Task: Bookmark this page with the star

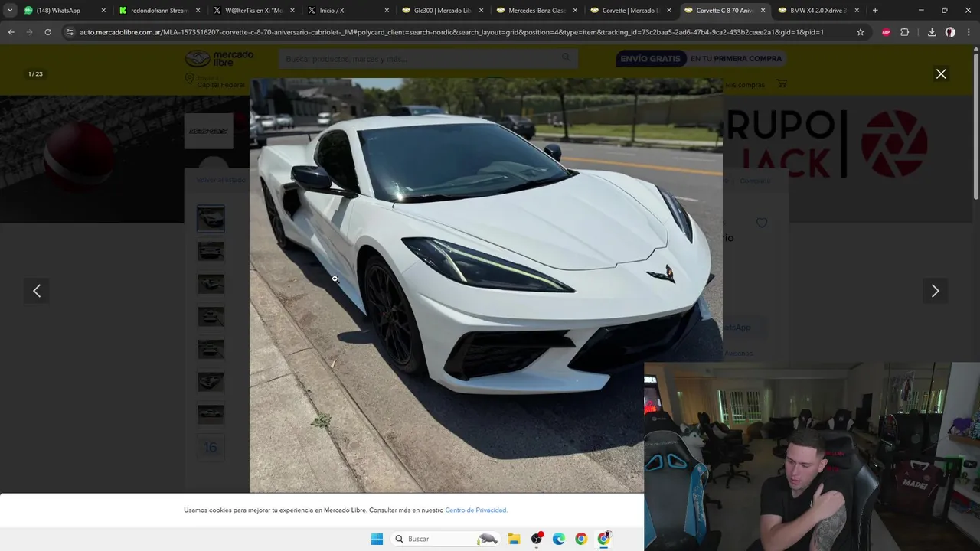Action: click(861, 32)
